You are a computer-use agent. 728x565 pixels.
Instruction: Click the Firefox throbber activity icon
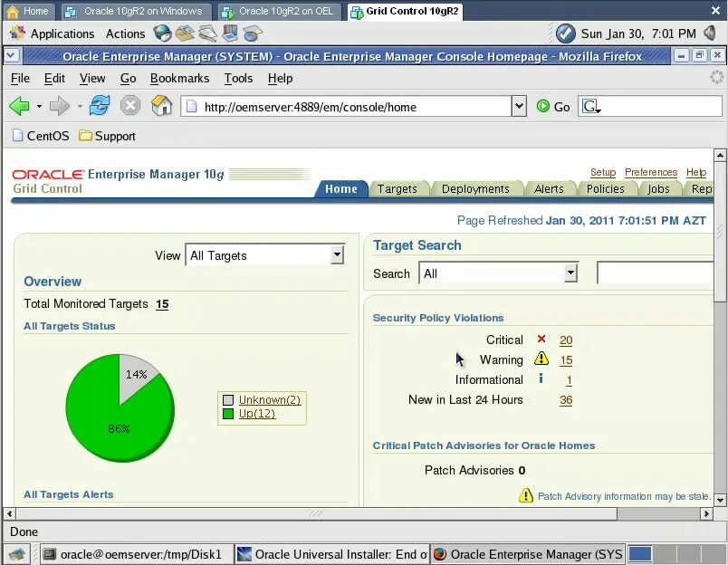pos(717,78)
